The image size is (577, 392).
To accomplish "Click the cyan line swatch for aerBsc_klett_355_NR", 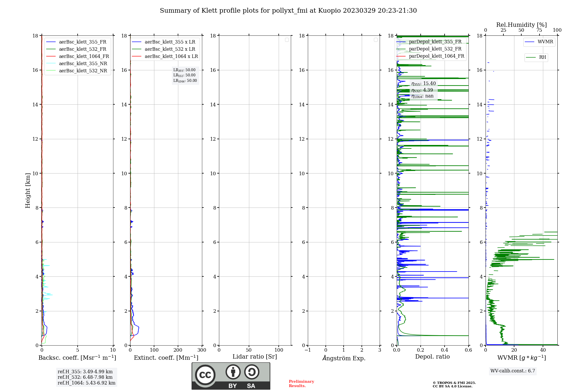I will pos(51,64).
